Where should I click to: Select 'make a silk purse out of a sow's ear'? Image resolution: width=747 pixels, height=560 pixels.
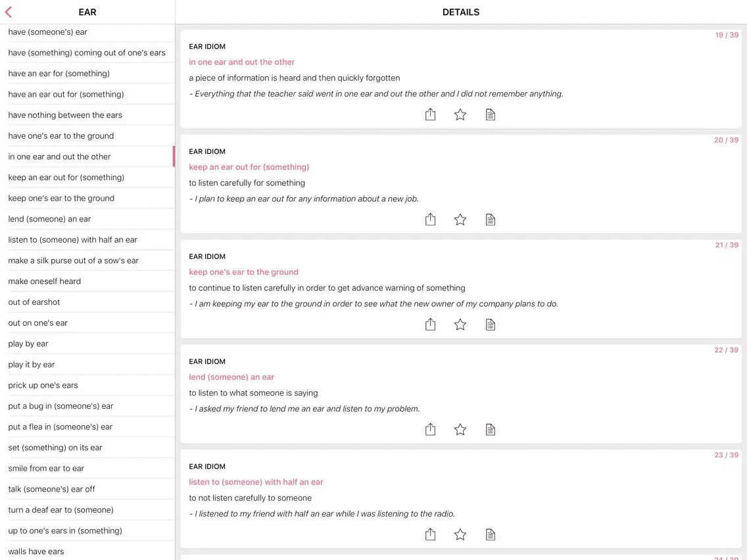(87, 260)
